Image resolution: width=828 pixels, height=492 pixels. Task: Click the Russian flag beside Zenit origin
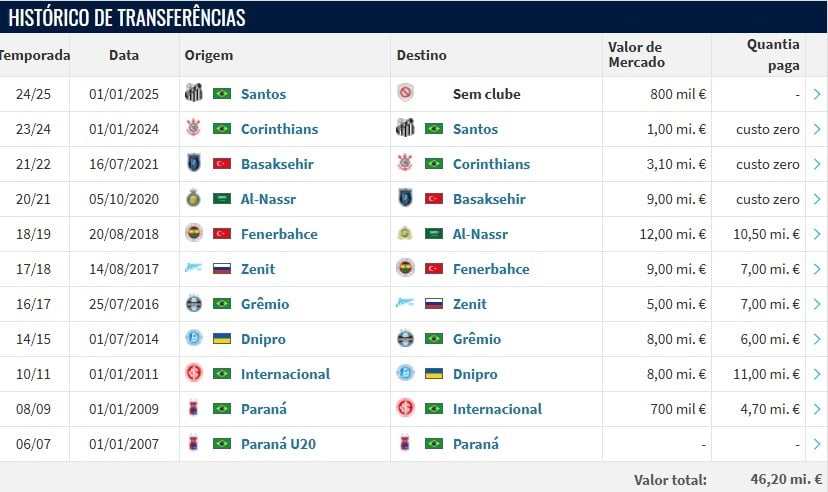pos(222,269)
